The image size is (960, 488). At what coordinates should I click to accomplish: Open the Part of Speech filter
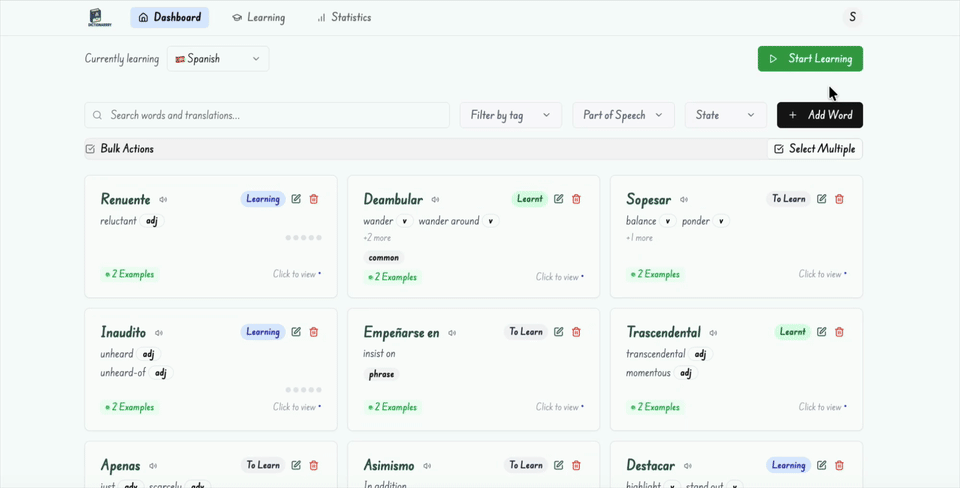(x=622, y=115)
